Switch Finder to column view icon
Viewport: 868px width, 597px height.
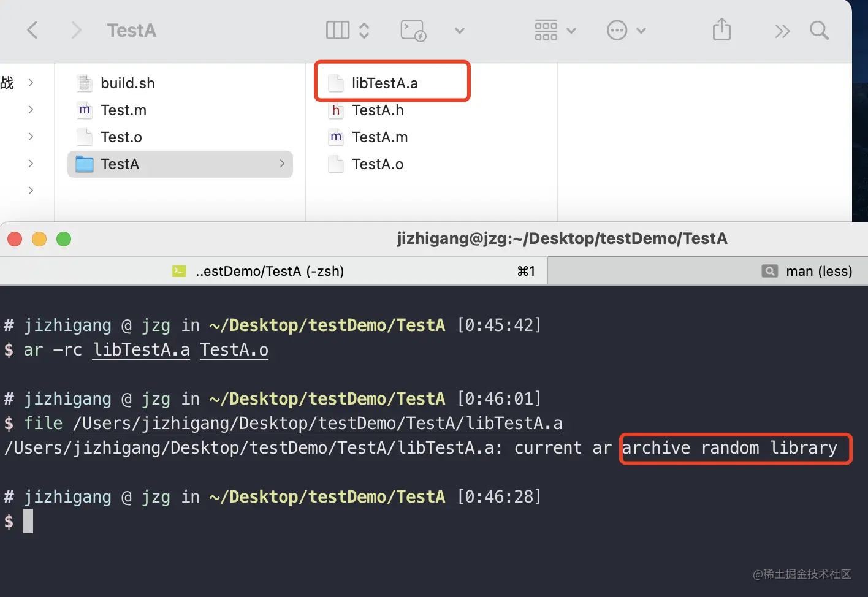coord(338,30)
